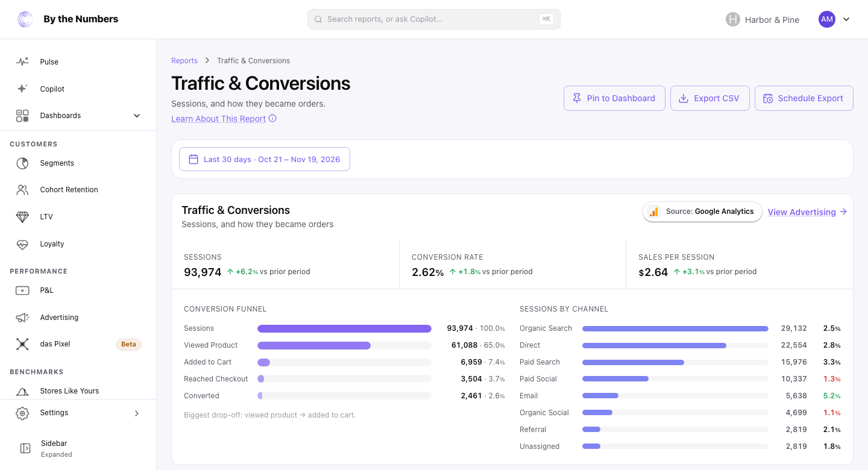Click the Paid Search channel bar

coord(675,362)
